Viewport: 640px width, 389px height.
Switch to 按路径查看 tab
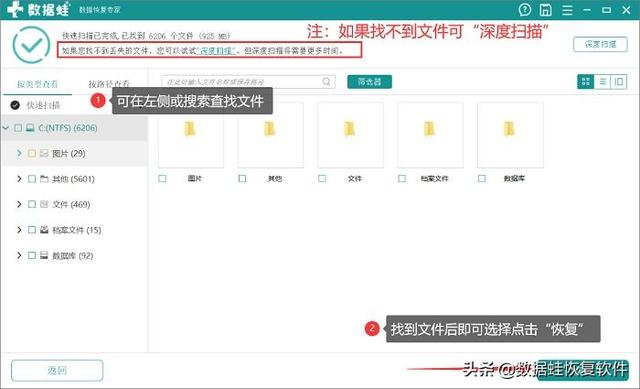coord(109,84)
